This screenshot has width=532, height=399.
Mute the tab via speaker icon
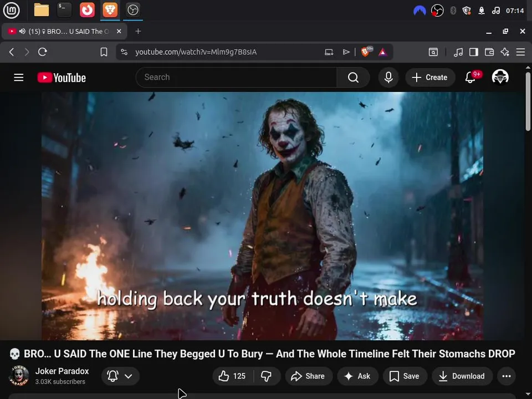[22, 31]
